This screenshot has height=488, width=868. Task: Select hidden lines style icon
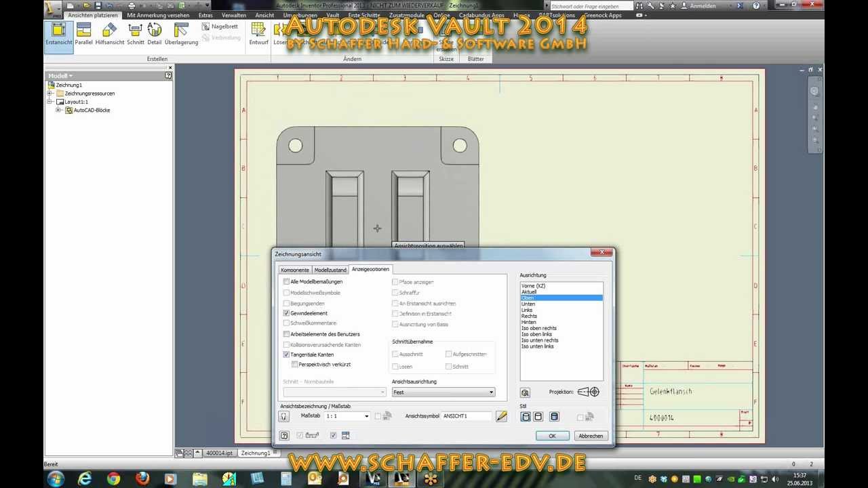(526, 417)
